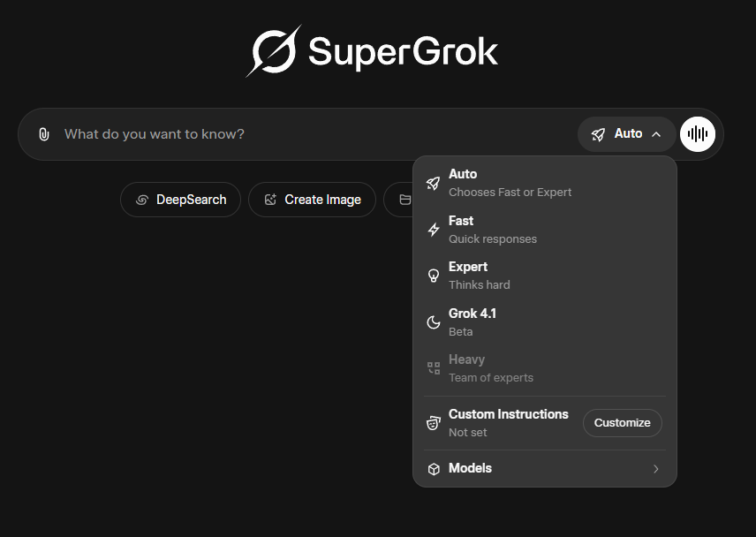This screenshot has width=756, height=537.
Task: Click 'Thinks hard' description text
Action: (x=479, y=285)
